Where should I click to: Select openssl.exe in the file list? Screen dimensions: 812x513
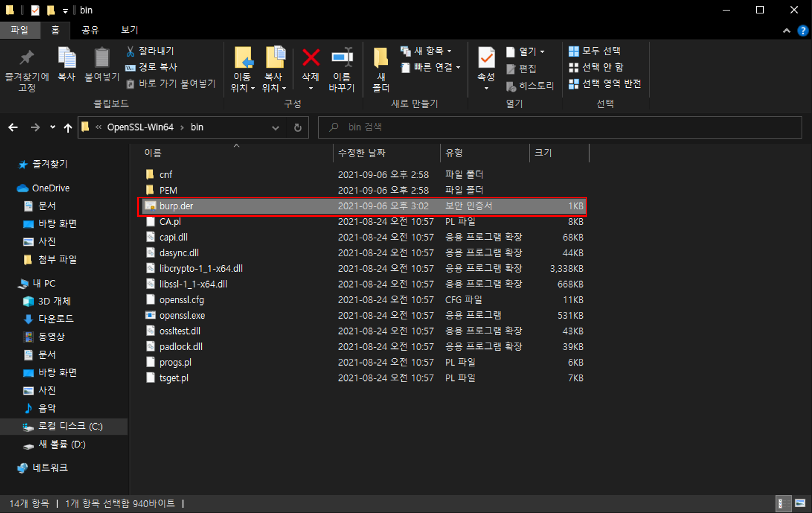pyautogui.click(x=182, y=315)
